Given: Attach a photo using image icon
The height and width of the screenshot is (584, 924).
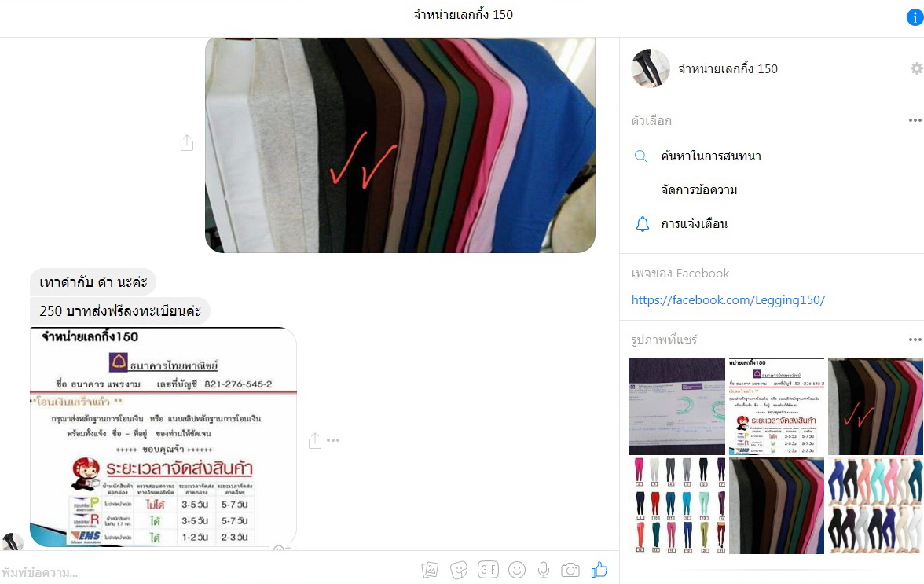Looking at the screenshot, I should (431, 570).
